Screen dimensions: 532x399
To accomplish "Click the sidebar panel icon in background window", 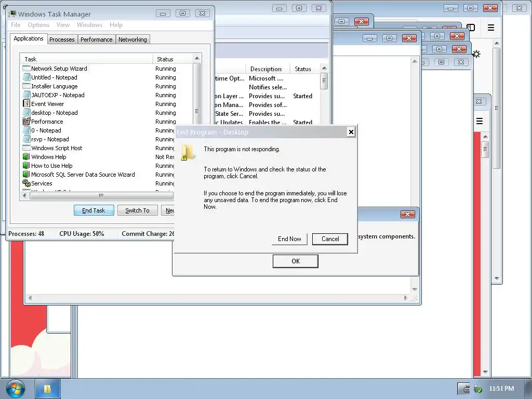I will (x=471, y=28).
